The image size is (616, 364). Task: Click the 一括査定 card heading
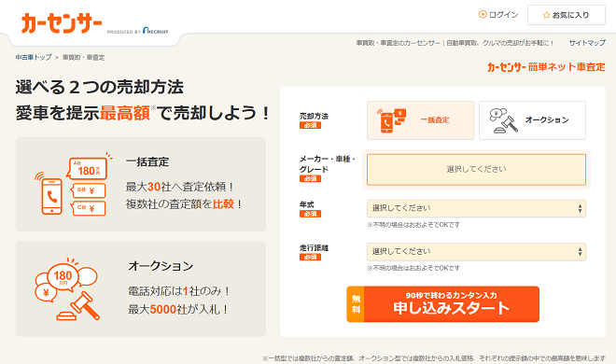[147, 161]
